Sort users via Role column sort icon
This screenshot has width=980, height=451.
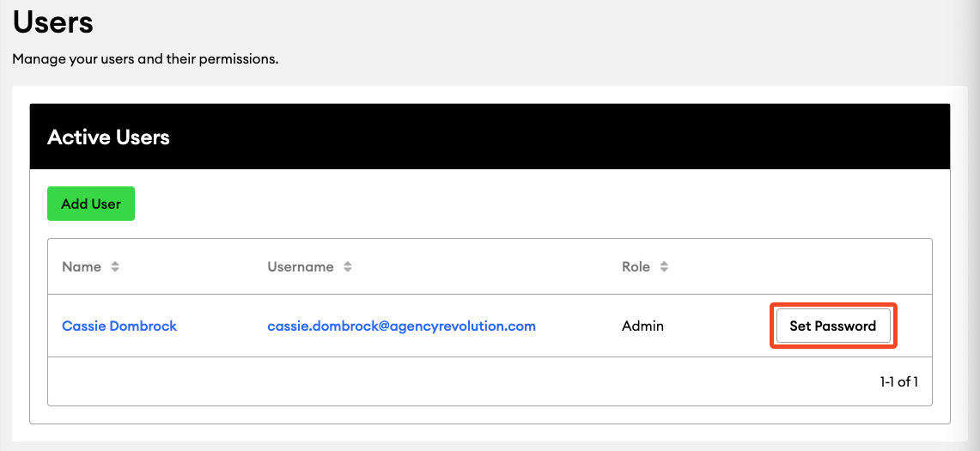(665, 266)
